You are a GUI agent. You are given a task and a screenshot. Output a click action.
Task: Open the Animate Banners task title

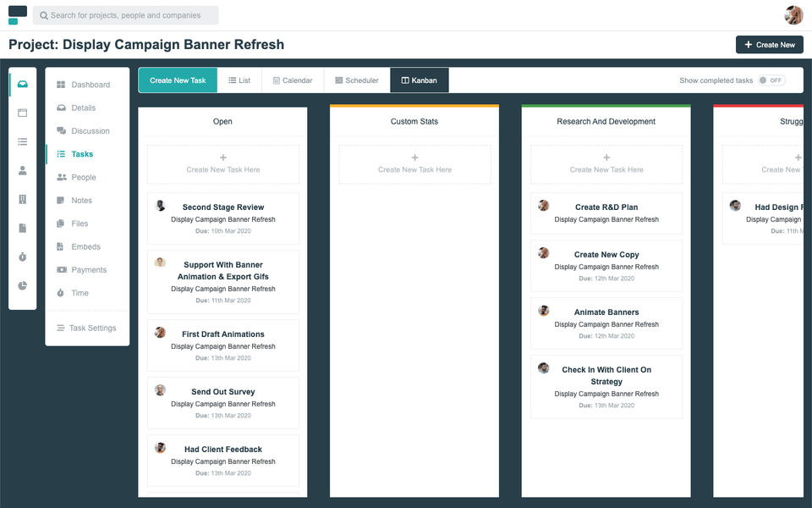(x=606, y=312)
